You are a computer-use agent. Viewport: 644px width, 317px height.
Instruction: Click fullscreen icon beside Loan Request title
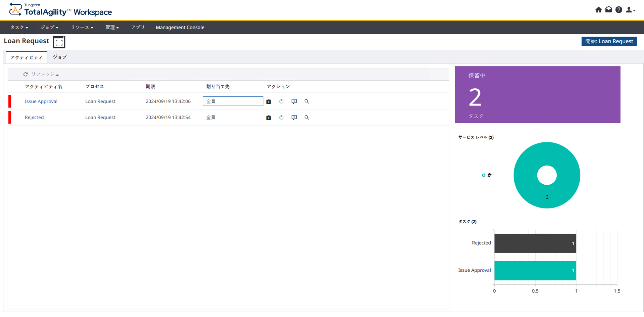click(x=59, y=42)
